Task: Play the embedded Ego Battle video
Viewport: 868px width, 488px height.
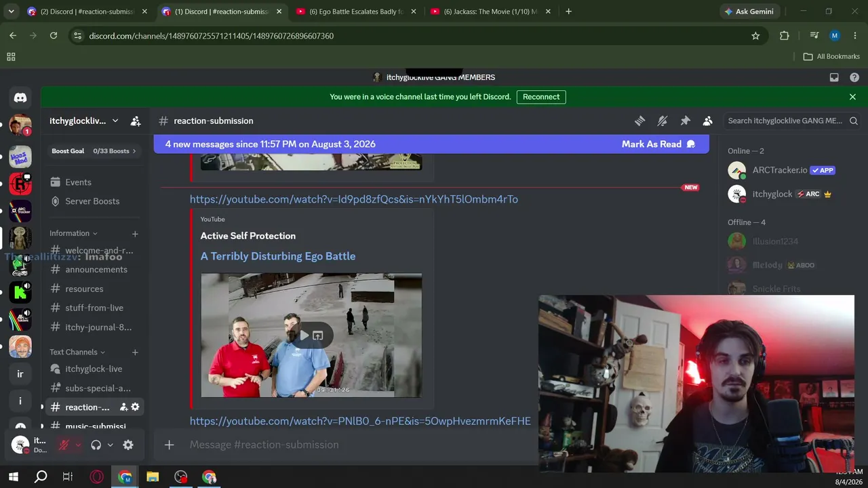Action: point(304,335)
